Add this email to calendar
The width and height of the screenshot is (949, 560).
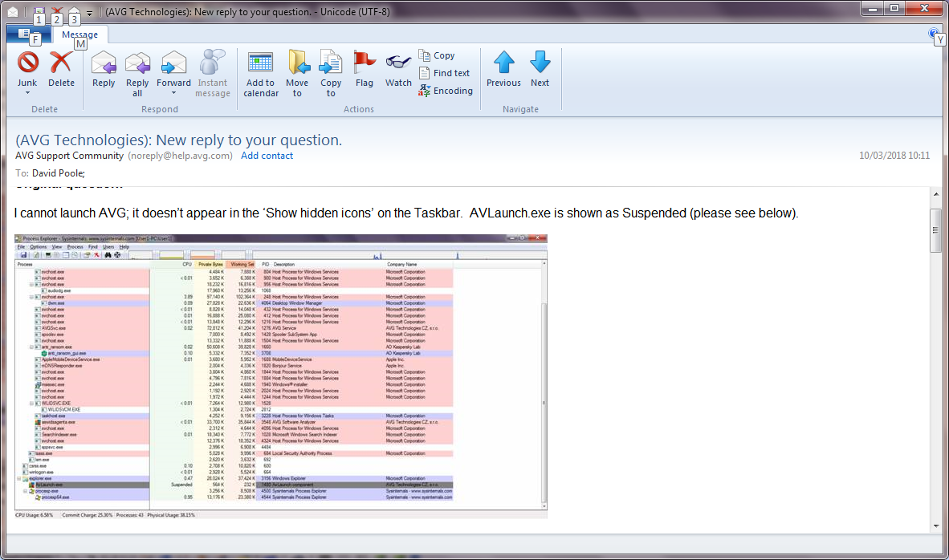pyautogui.click(x=261, y=75)
